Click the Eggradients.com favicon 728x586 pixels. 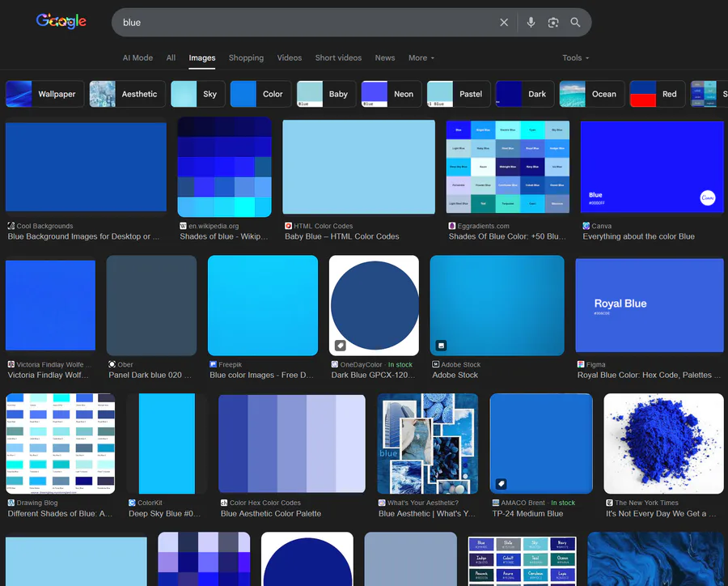451,226
